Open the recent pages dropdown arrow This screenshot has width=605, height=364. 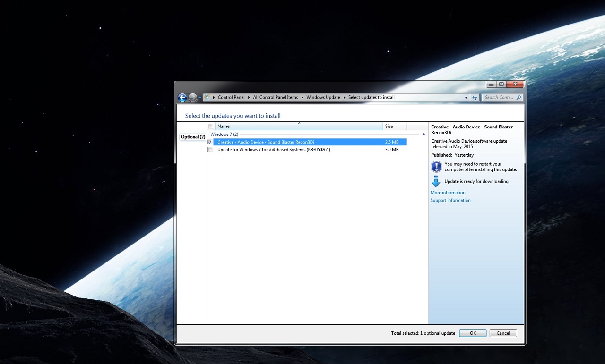pyautogui.click(x=200, y=98)
